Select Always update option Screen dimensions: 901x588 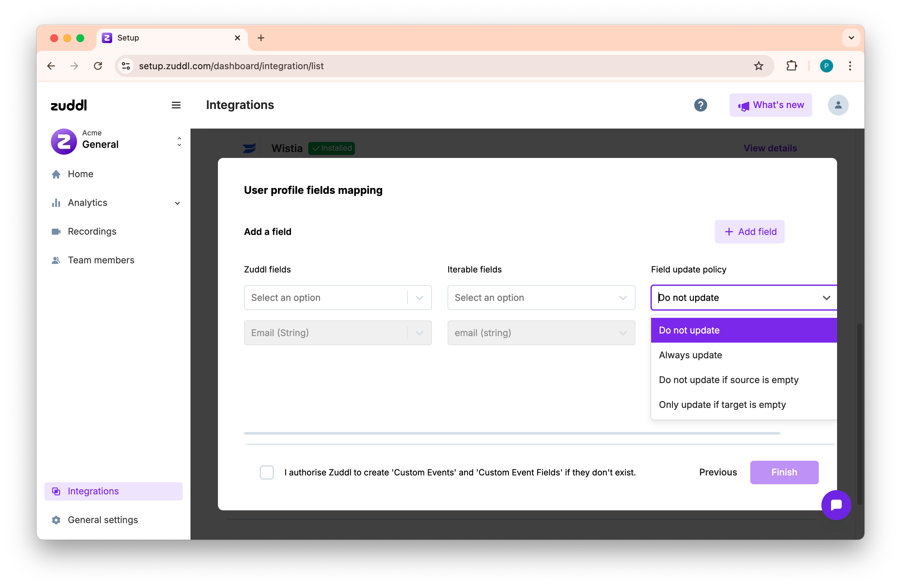coord(690,355)
